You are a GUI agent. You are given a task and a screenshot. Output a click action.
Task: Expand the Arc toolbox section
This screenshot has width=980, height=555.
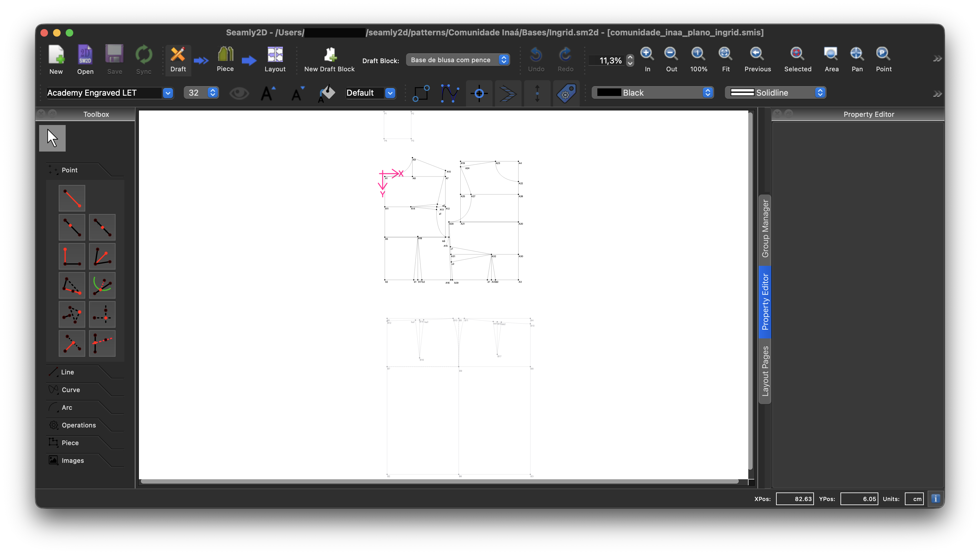[85, 408]
